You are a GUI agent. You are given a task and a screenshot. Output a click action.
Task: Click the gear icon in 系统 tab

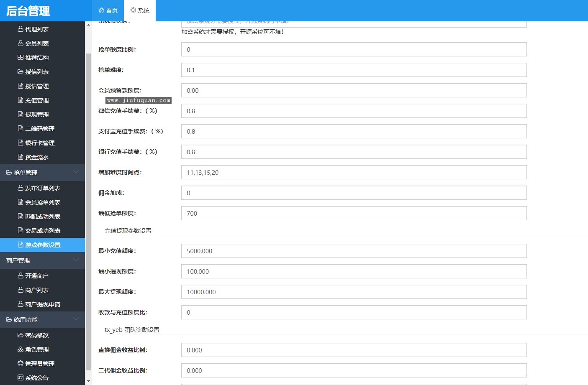133,10
